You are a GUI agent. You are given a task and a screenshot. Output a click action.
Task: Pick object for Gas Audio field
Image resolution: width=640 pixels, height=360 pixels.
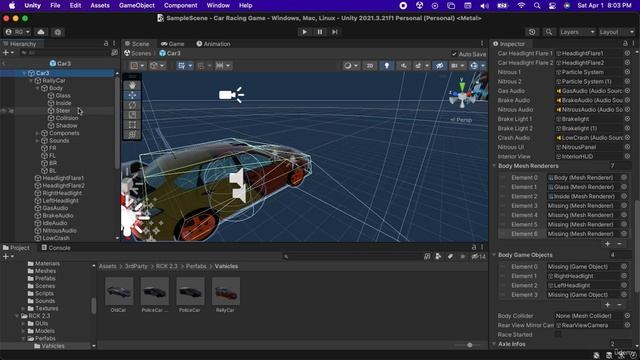[x=627, y=91]
